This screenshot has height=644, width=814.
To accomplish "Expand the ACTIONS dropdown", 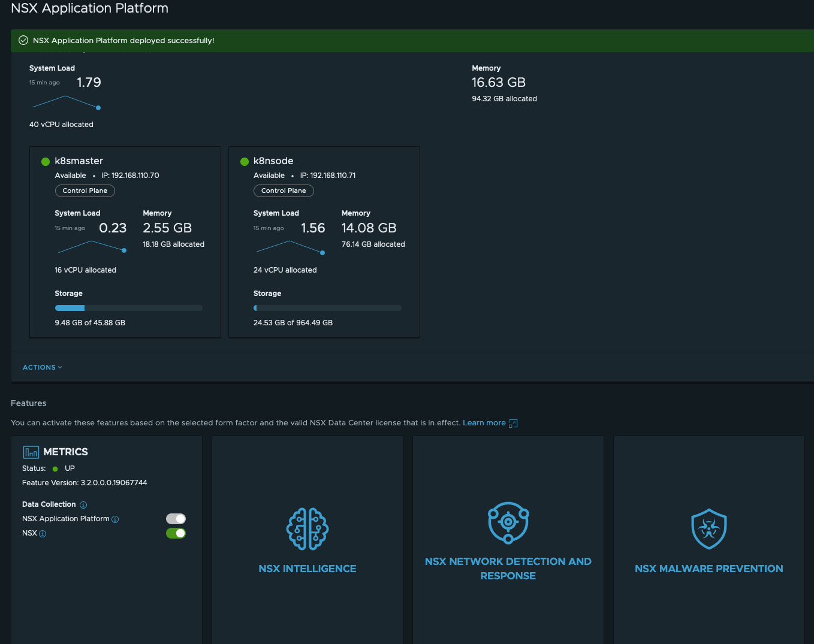I will (42, 367).
